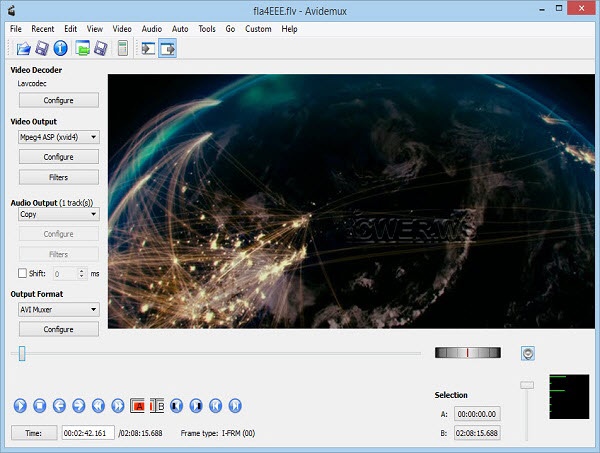This screenshot has height=453, width=600.
Task: Click Configure under Video Decoder
Action: click(x=58, y=100)
